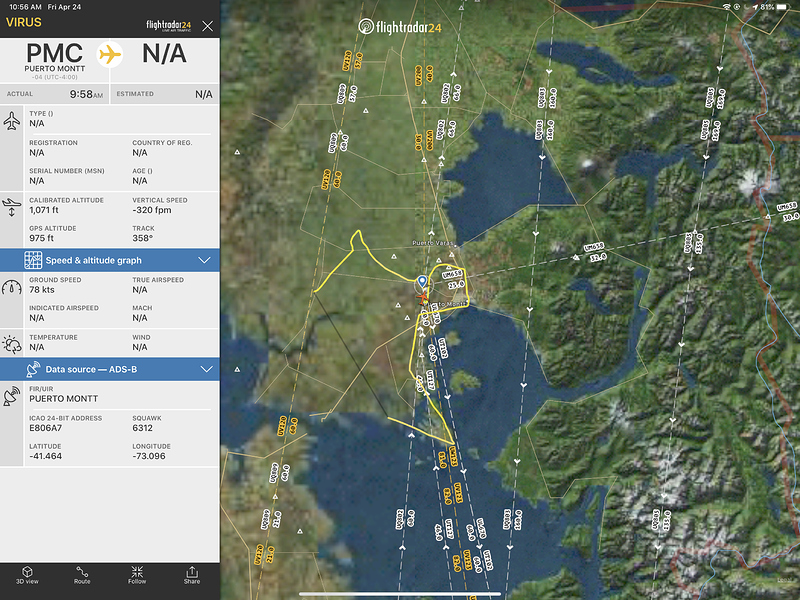This screenshot has height=600, width=800.
Task: Tap the Wi-Fi icon in status bar
Action: [x=727, y=7]
